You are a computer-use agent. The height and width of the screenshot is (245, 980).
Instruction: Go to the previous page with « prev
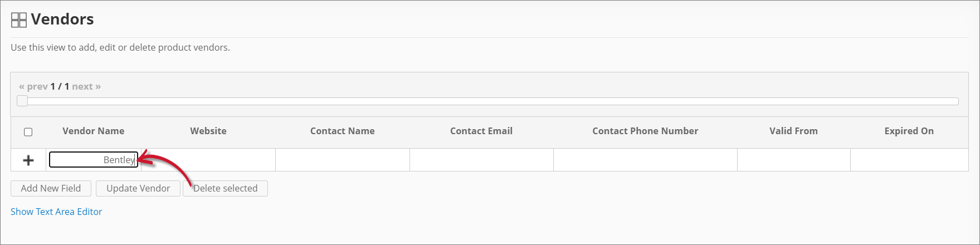click(33, 86)
